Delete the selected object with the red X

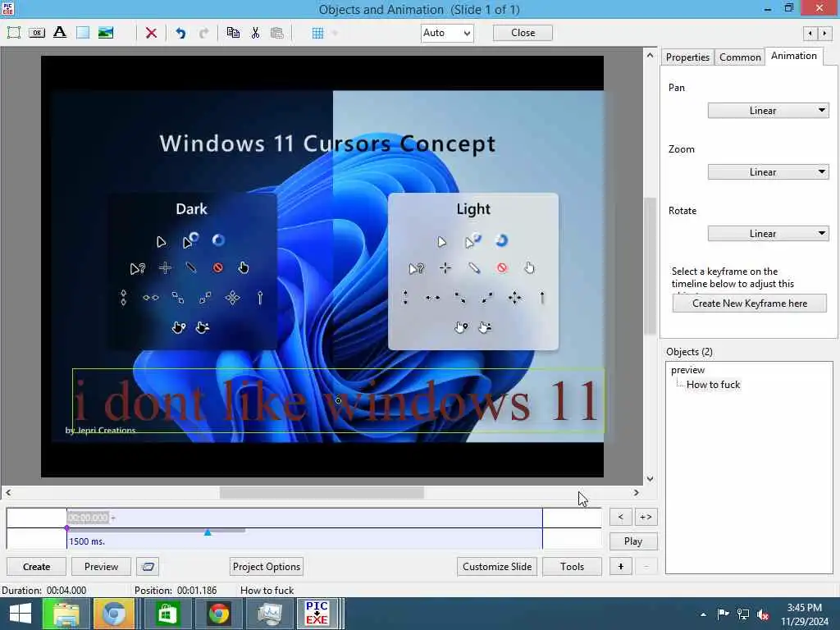(x=151, y=33)
